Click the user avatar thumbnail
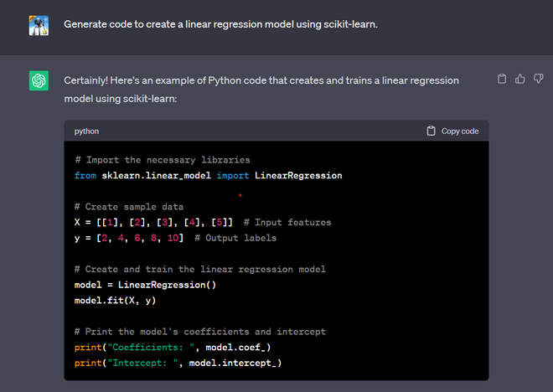Viewport: 553px width, 392px height. click(x=39, y=25)
